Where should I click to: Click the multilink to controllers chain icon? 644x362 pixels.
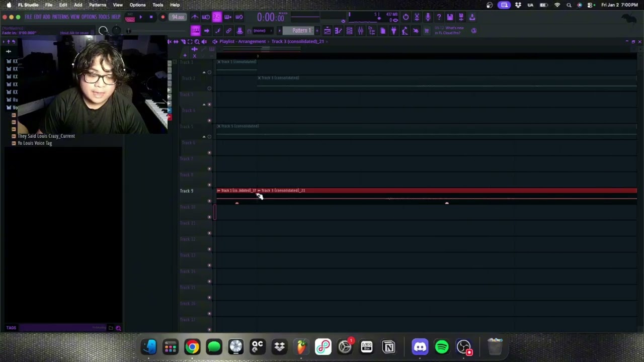228,31
